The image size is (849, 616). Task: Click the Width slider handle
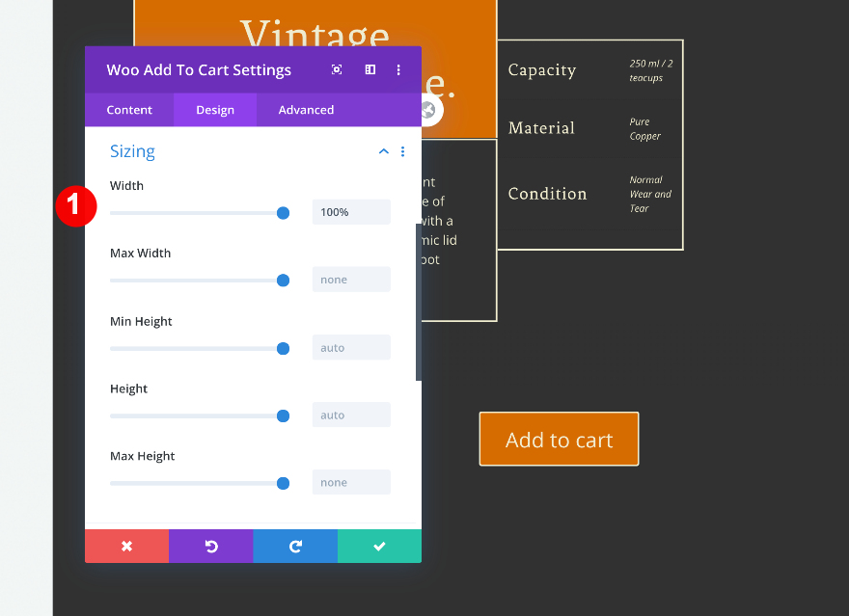pyautogui.click(x=284, y=213)
